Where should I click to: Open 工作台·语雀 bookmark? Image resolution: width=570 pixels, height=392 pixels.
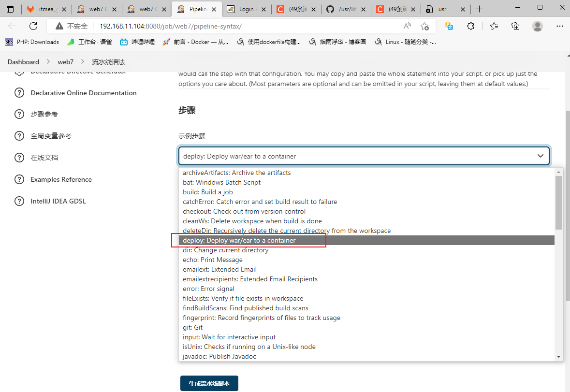[x=89, y=42]
